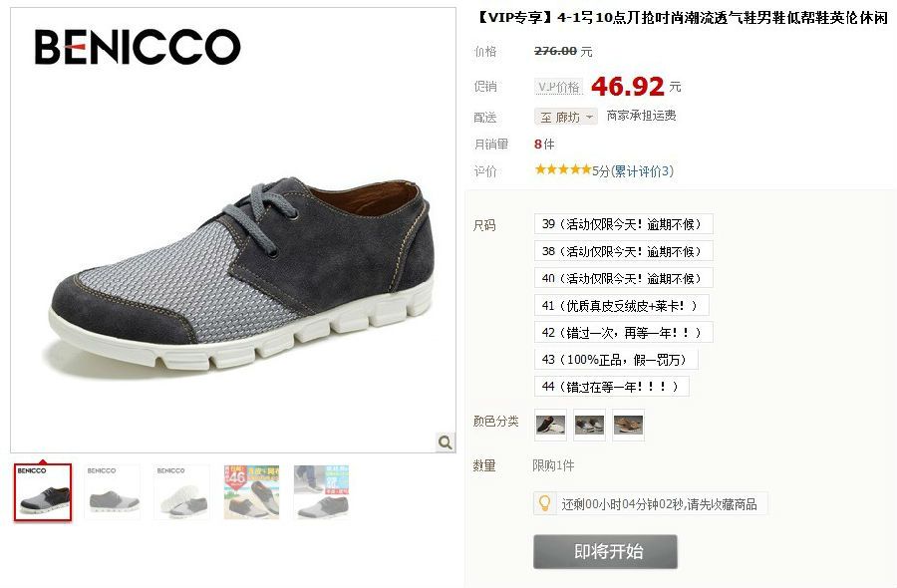Screen dimensions: 897x588
Task: Choose size 38 option
Action: [624, 251]
